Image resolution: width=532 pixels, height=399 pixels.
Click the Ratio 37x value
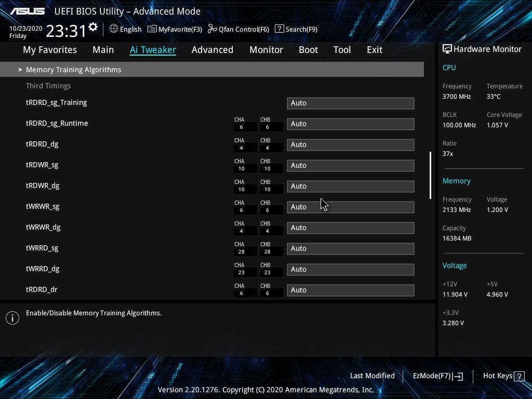click(447, 154)
